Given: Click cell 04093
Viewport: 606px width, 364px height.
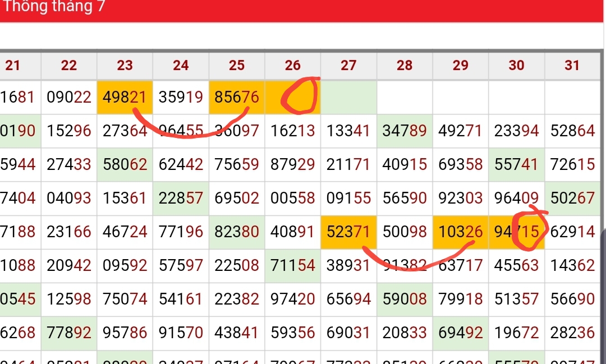Looking at the screenshot, I should point(69,198).
